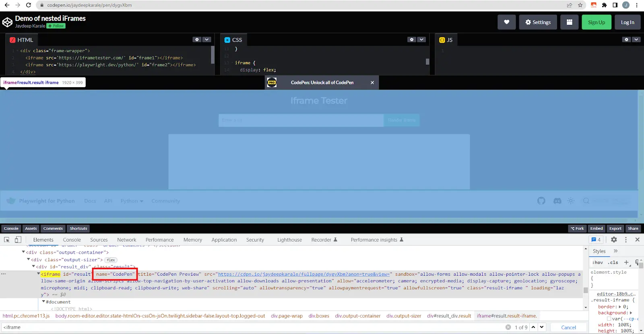644x334 pixels.
Task: Switch to the Sources tab
Action: pyautogui.click(x=99, y=240)
